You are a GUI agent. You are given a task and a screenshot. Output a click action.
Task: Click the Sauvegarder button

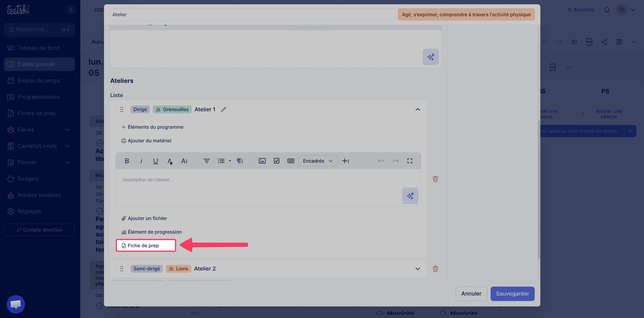(x=512, y=294)
